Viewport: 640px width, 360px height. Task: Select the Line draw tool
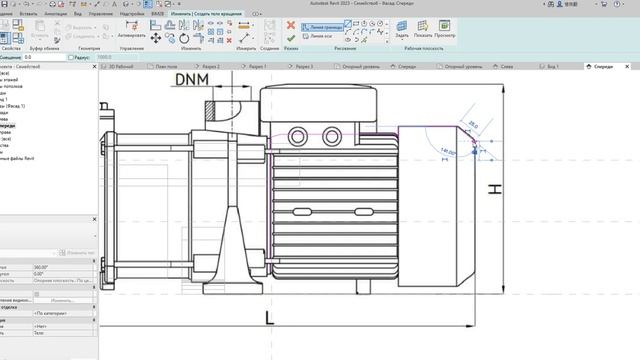348,23
